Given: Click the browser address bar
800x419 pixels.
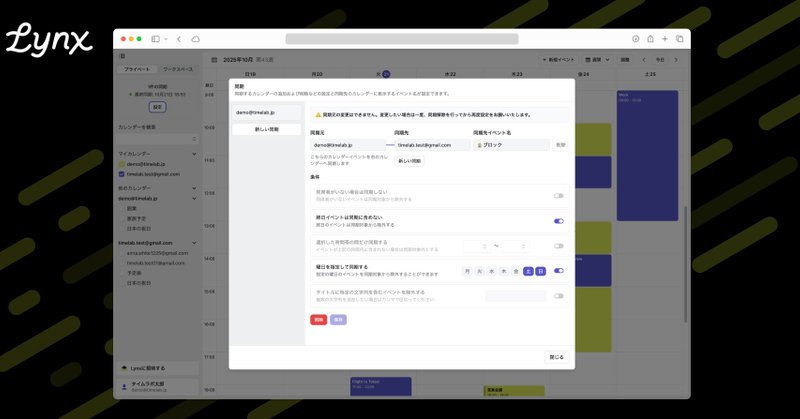Looking at the screenshot, I should [x=402, y=39].
